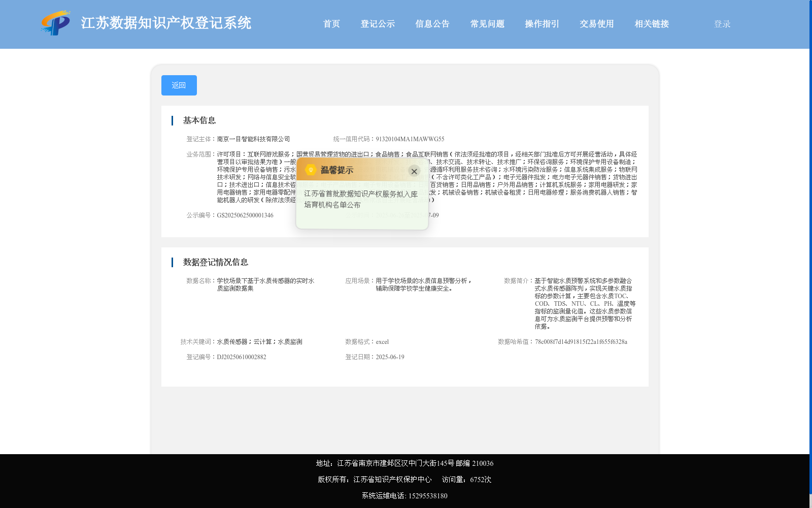Open the 信息公告 menu item
812x508 pixels.
432,24
